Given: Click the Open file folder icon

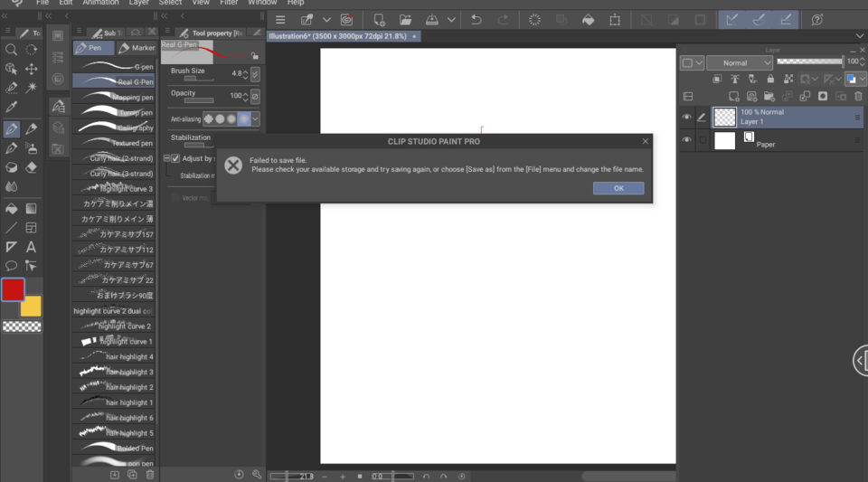Looking at the screenshot, I should (x=405, y=20).
